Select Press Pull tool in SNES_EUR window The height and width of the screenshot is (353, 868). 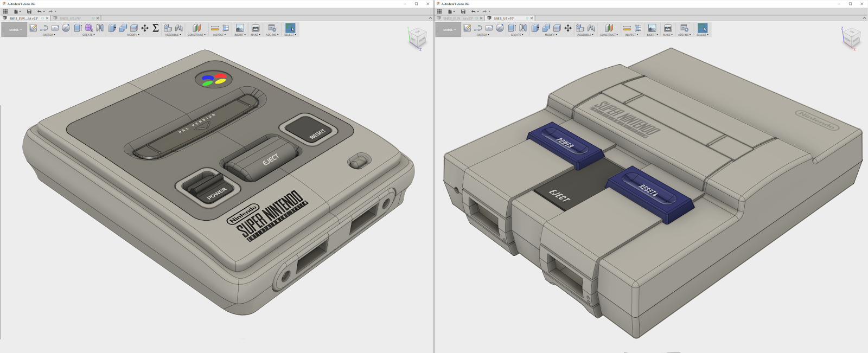tap(112, 28)
